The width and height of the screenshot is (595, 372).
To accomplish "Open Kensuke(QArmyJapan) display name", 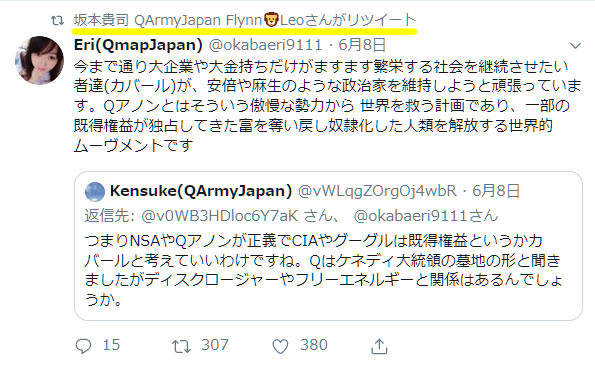I will tap(201, 191).
